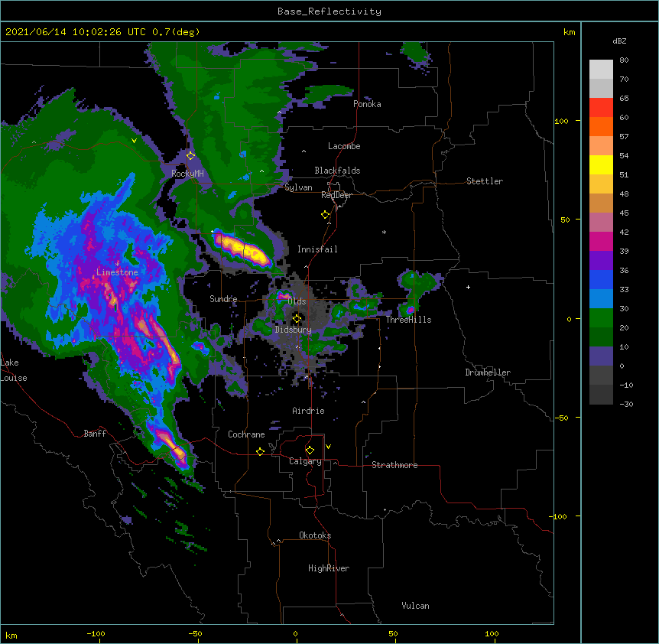The image size is (659, 644).
Task: Click the km unit label in the bottom left
Action: click(11, 636)
